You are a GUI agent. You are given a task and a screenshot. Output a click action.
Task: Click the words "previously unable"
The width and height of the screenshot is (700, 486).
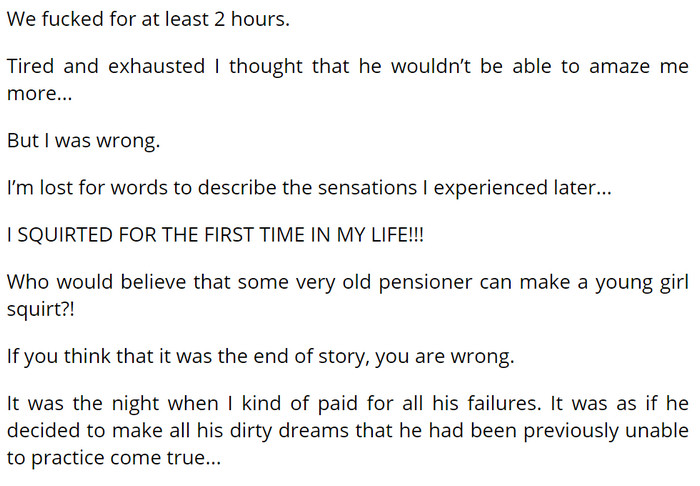click(606, 431)
